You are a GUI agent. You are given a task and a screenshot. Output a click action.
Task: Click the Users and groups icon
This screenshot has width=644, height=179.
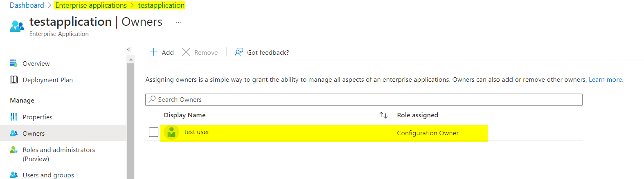[14, 175]
